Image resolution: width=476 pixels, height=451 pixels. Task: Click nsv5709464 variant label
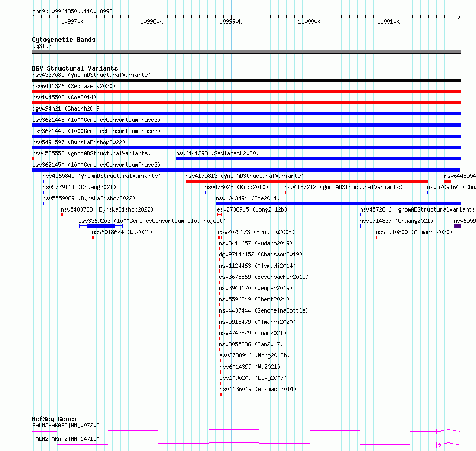click(451, 187)
